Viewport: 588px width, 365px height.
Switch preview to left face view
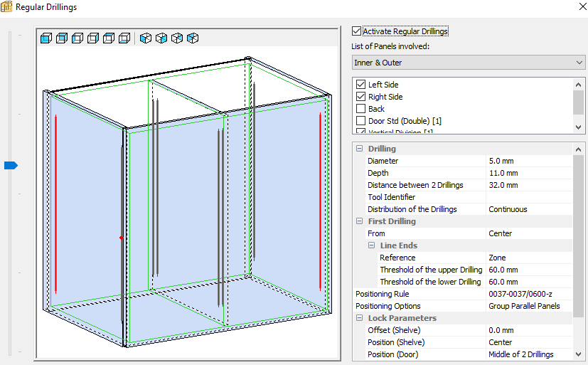pos(77,38)
